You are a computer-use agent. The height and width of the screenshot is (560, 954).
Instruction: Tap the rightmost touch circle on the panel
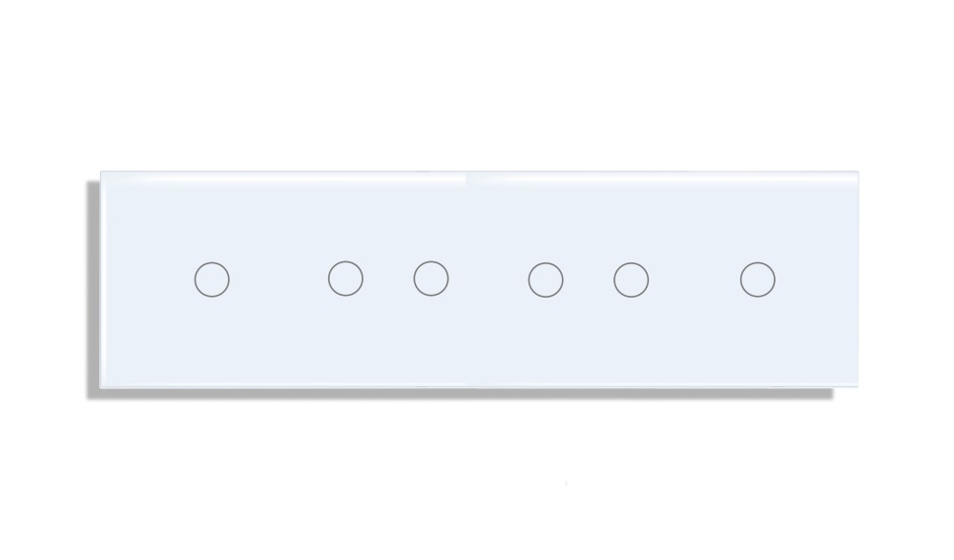pos(757,280)
